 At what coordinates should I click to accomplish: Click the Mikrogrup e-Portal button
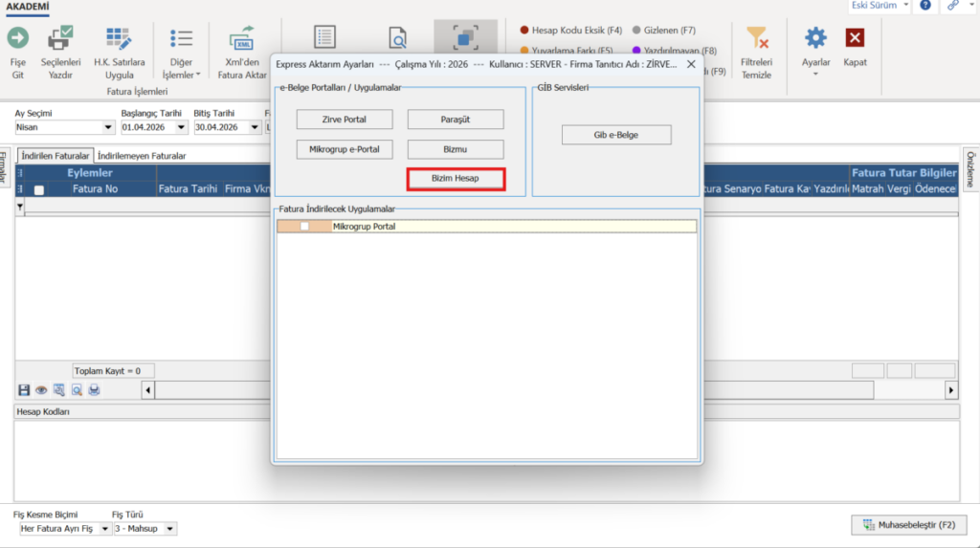tap(345, 149)
